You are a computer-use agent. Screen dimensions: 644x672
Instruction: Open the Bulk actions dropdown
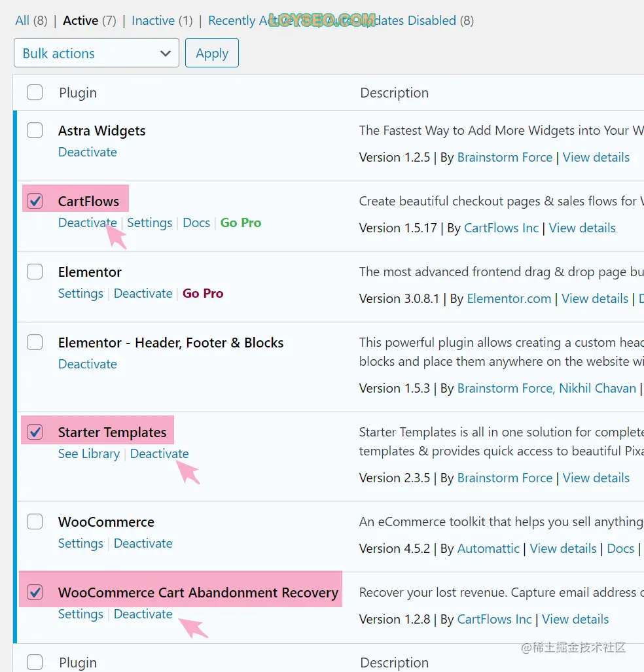point(96,53)
